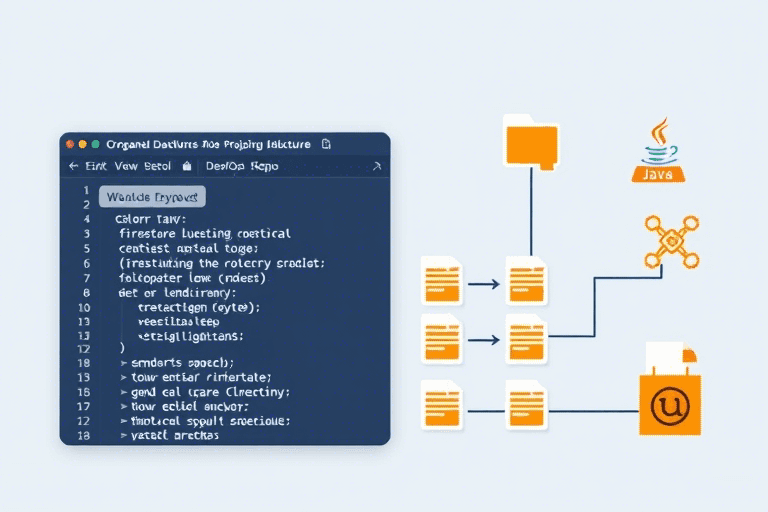Click the highlighted 'Wenlds Frypoved' button
This screenshot has width=768, height=512.
152,196
